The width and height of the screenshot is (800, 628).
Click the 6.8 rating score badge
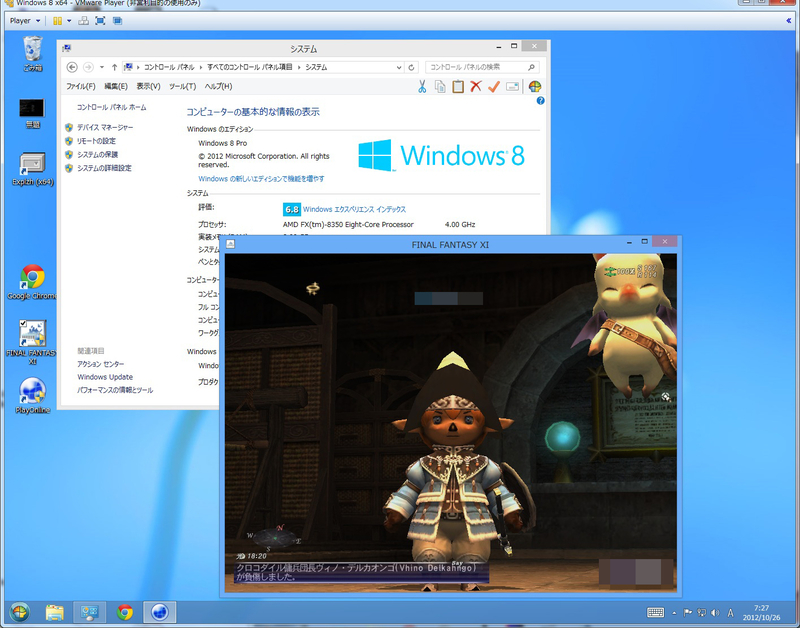(x=292, y=209)
